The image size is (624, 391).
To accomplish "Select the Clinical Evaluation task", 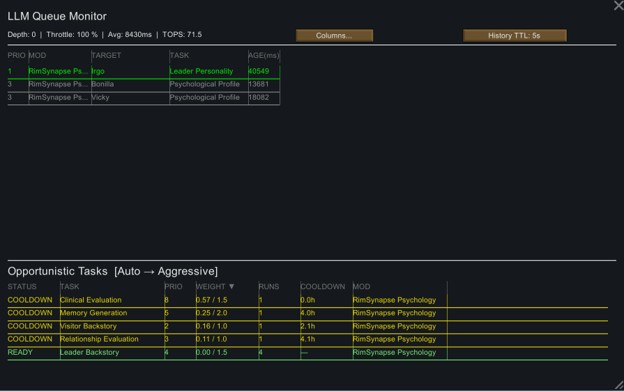I will pos(91,300).
